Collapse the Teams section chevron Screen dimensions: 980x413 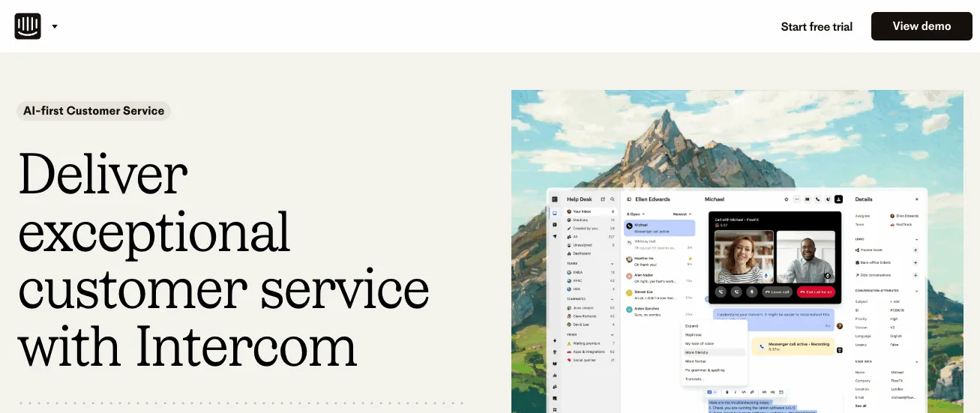click(613, 264)
